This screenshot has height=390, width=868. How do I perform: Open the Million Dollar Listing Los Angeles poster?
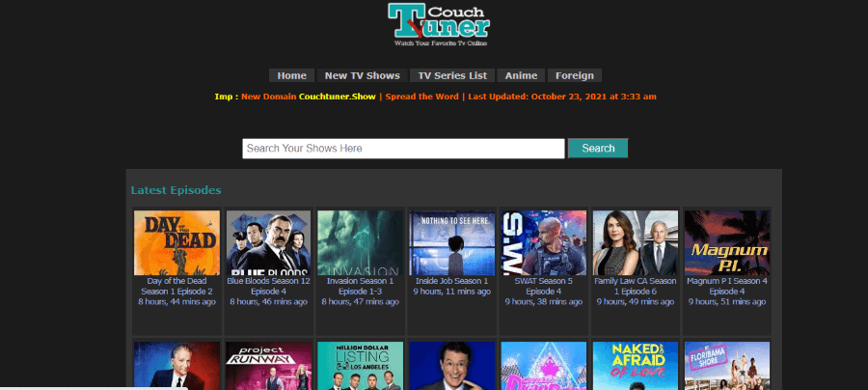(361, 366)
